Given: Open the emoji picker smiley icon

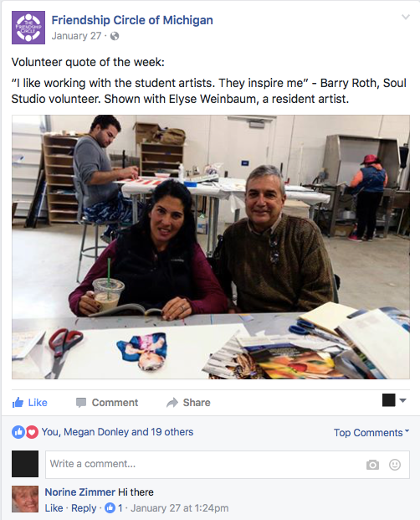Looking at the screenshot, I should pyautogui.click(x=395, y=465).
